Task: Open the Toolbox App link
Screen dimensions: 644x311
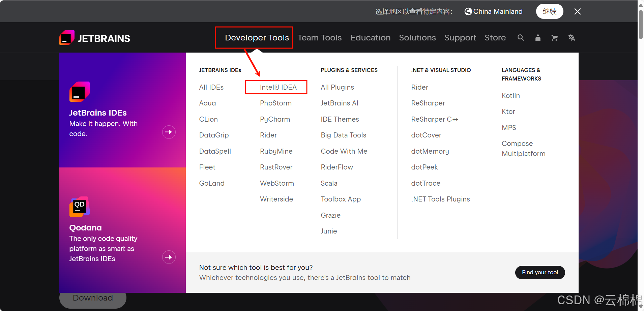Action: 341,199
